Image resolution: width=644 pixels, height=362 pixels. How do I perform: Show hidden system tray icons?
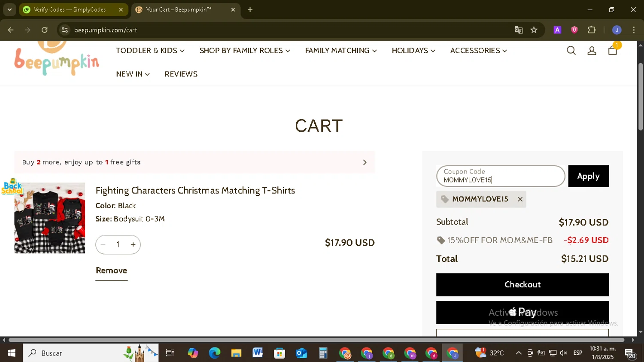coord(519,353)
